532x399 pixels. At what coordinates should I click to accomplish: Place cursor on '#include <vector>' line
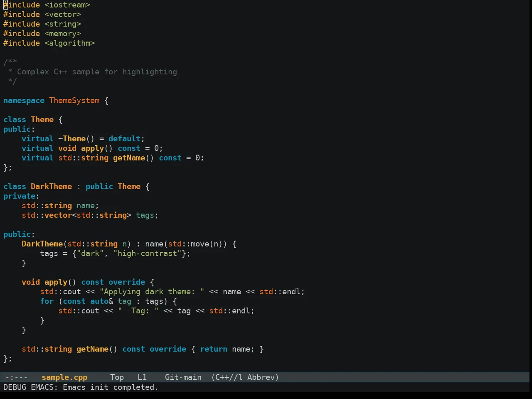pyautogui.click(x=42, y=15)
